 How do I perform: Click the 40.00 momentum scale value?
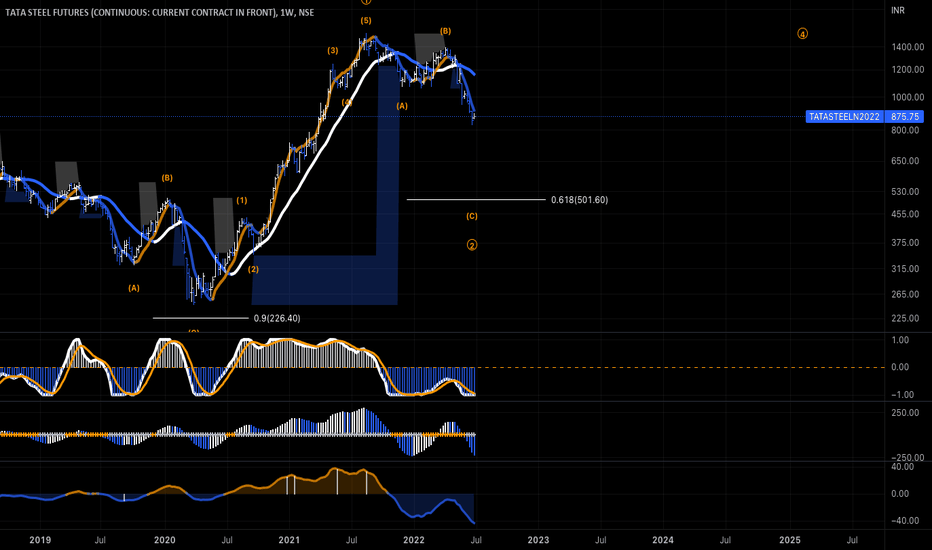click(903, 467)
